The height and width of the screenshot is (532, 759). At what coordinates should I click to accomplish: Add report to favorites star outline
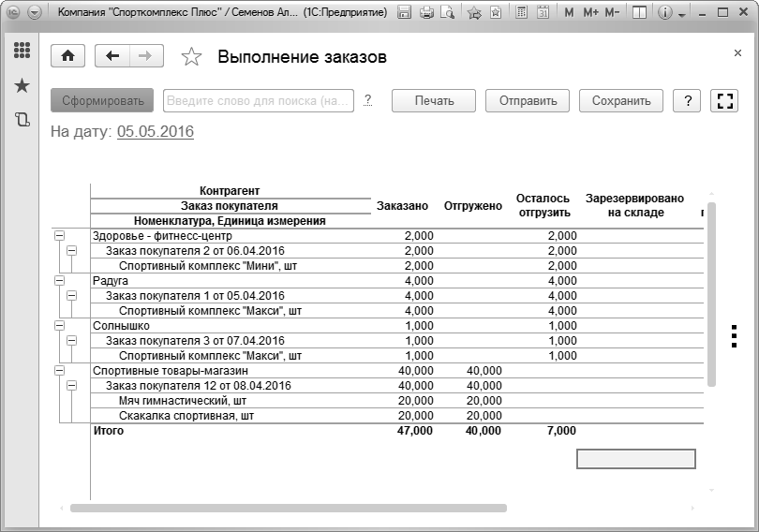191,57
